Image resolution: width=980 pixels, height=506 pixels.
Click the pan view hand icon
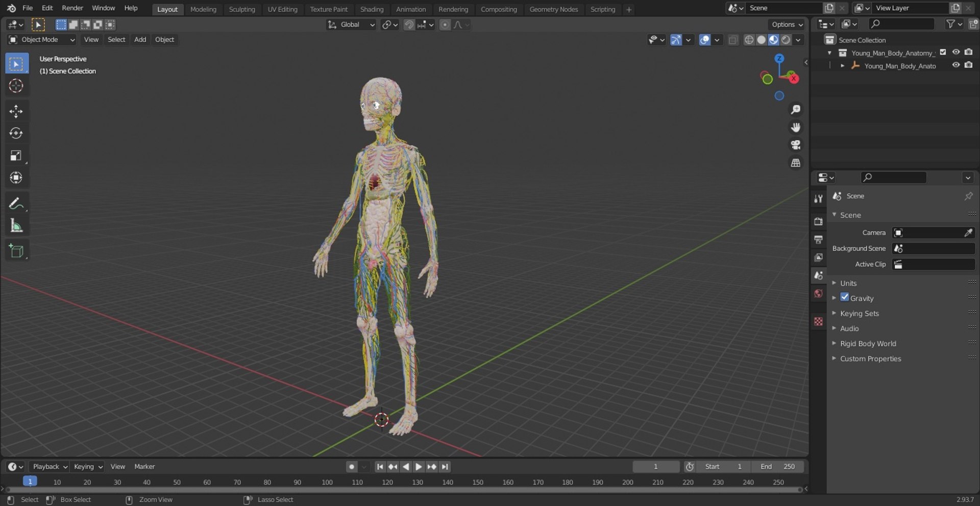click(795, 127)
